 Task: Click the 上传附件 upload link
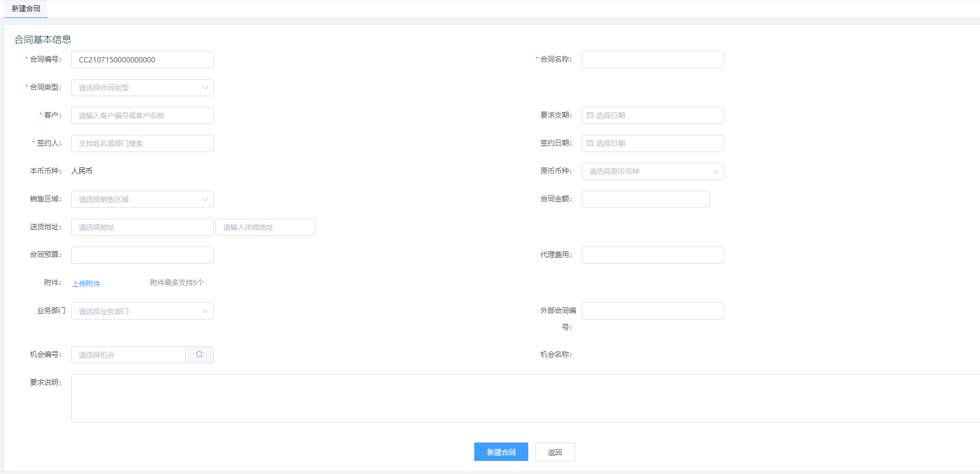click(86, 284)
